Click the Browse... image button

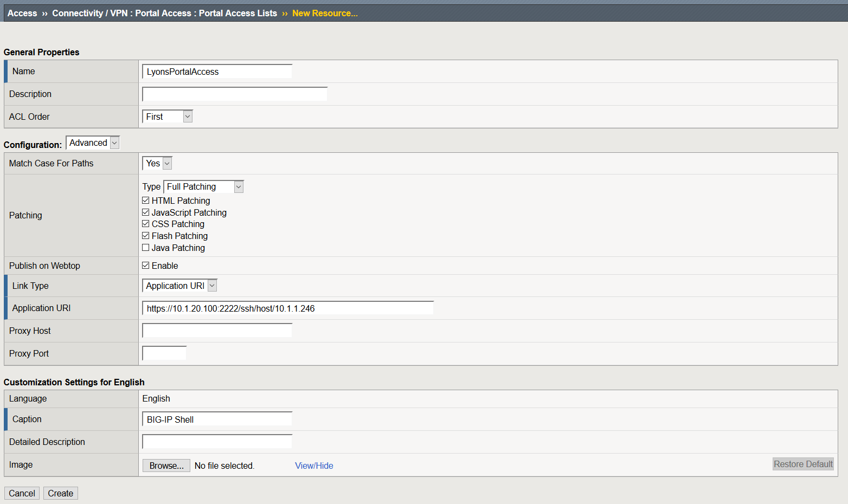[166, 466]
